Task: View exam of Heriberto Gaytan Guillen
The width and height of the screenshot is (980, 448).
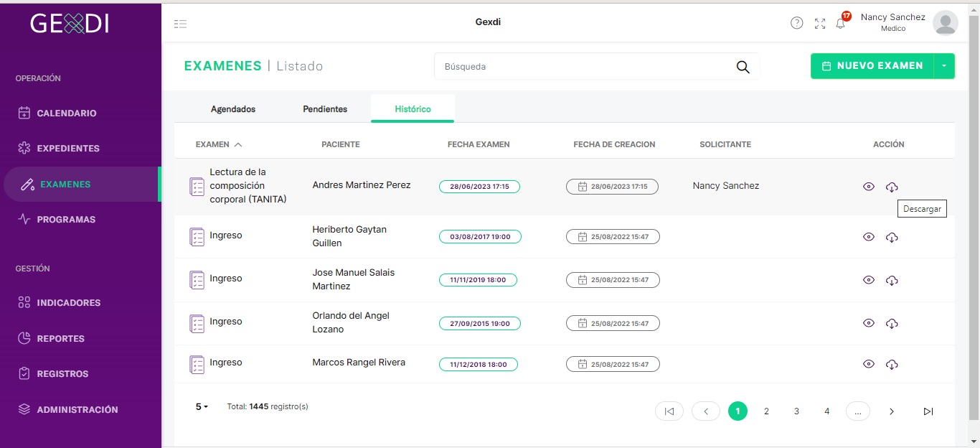Action: (x=869, y=237)
